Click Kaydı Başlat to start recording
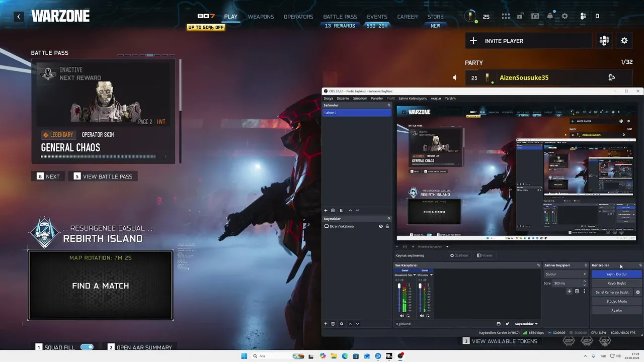Viewport: 644px width, 362px height. point(616,283)
